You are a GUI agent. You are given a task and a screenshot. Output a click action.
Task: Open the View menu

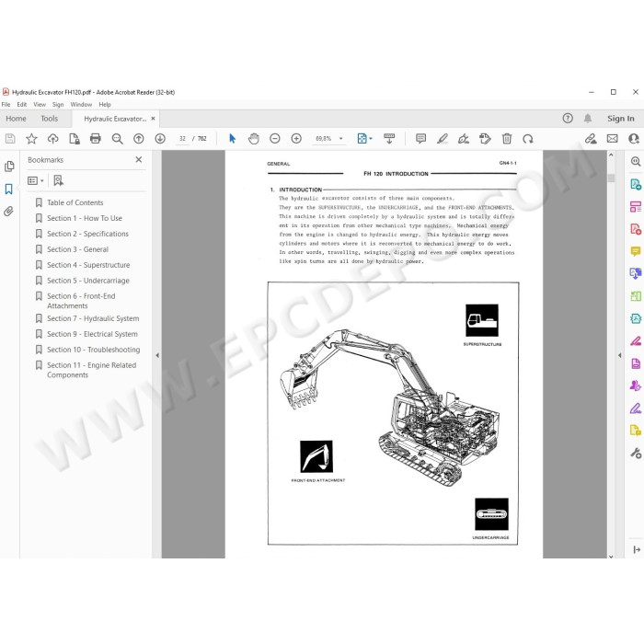(x=40, y=104)
